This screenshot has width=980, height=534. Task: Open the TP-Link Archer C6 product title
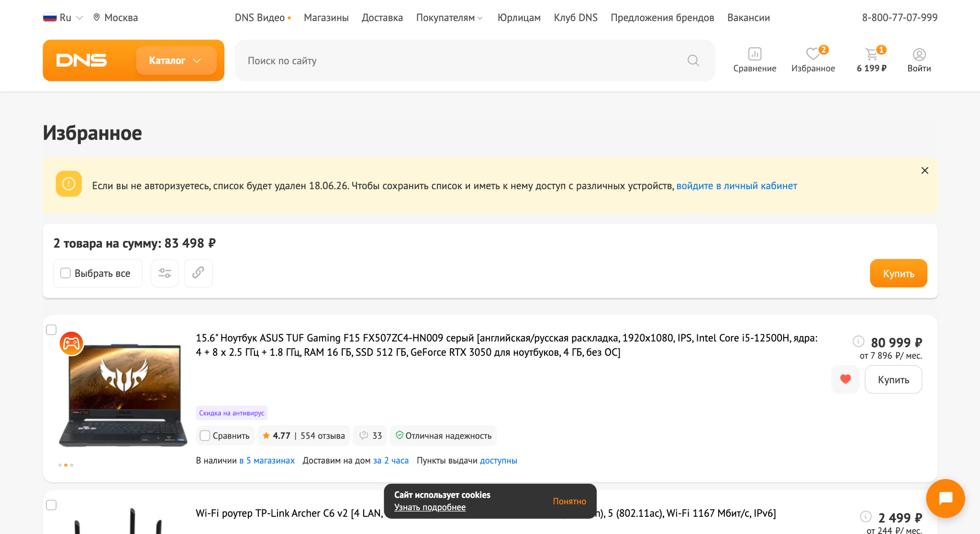pos(486,513)
